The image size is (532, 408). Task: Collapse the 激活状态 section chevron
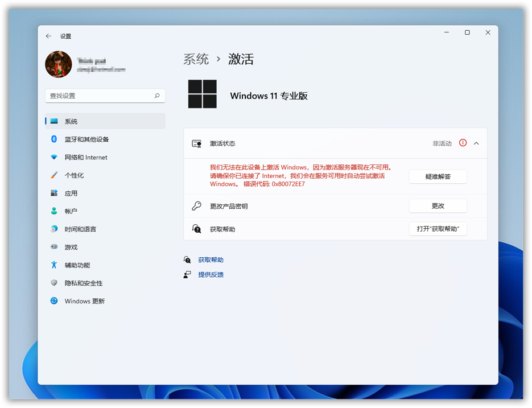tap(476, 143)
